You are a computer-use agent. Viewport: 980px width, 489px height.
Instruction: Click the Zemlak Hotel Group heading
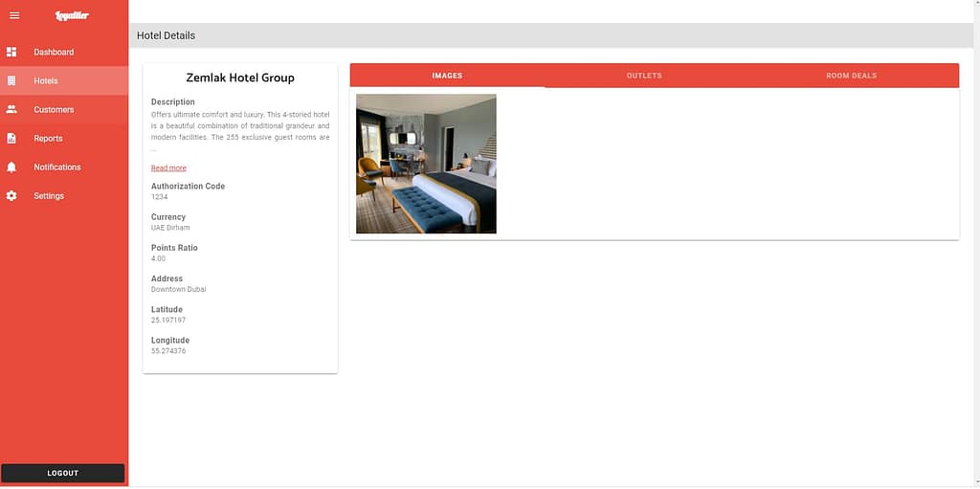pos(240,78)
